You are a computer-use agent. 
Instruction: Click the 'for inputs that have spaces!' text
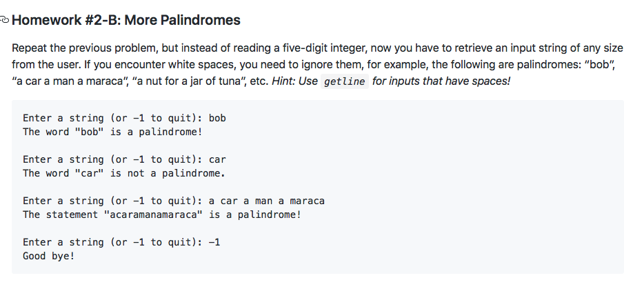pyautogui.click(x=441, y=81)
